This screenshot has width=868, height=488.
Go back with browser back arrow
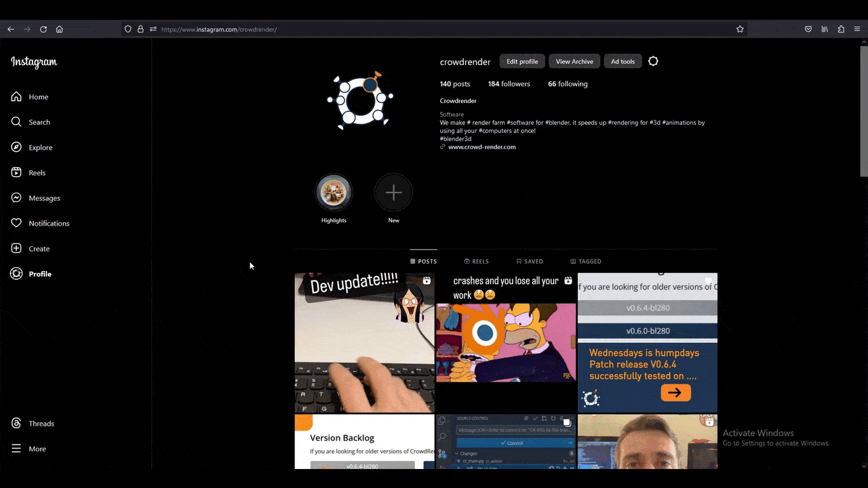(11, 29)
